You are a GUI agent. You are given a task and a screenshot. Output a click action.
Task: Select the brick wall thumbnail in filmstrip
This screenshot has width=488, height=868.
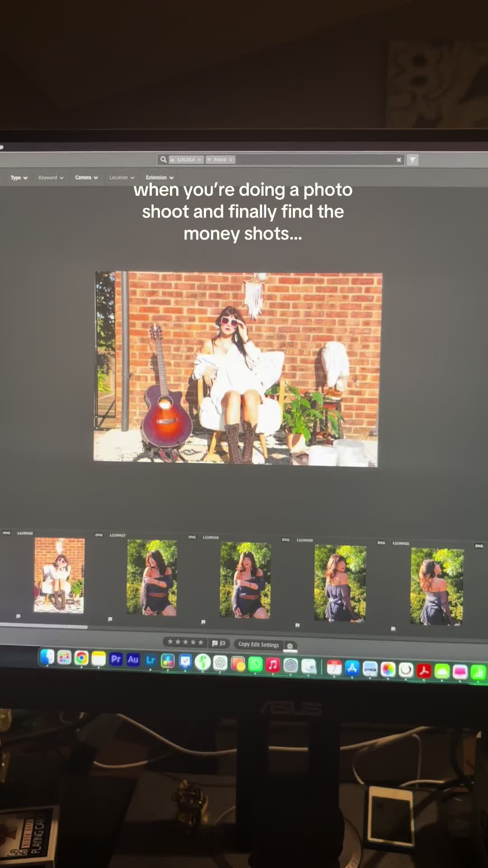coord(59,575)
